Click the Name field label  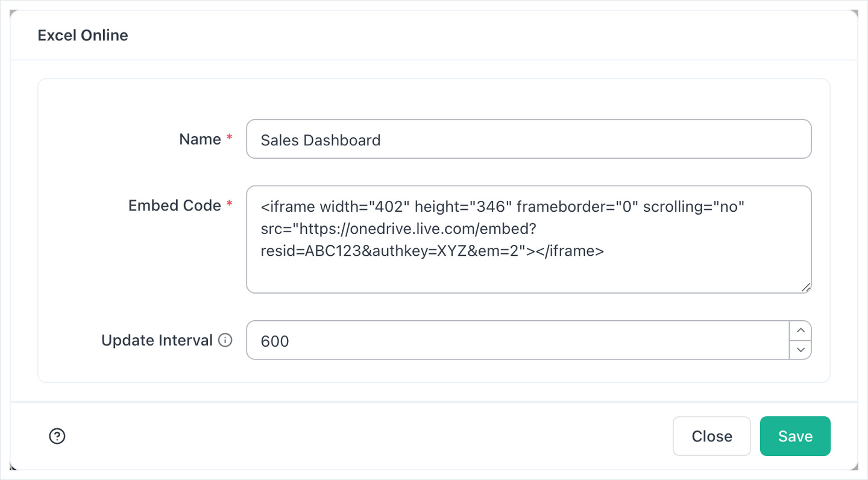200,139
